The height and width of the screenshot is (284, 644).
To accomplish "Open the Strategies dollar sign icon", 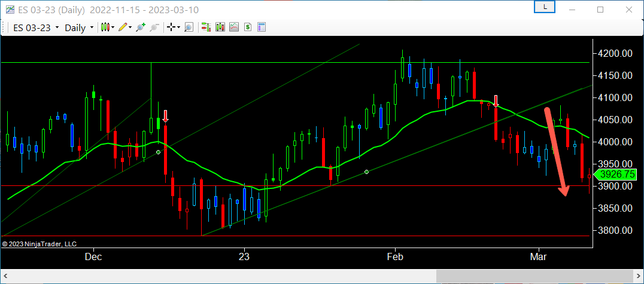I will [248, 28].
